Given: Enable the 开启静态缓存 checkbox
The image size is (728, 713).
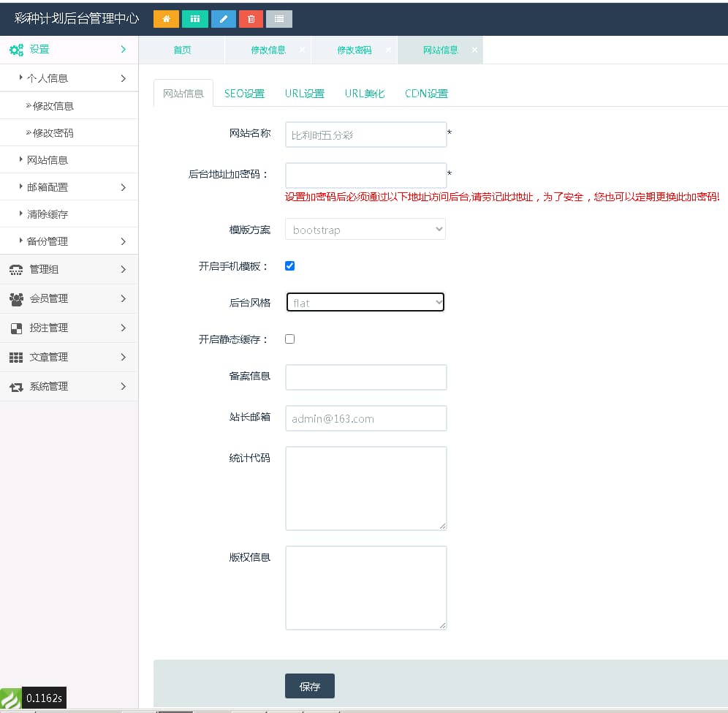Looking at the screenshot, I should click(x=289, y=339).
